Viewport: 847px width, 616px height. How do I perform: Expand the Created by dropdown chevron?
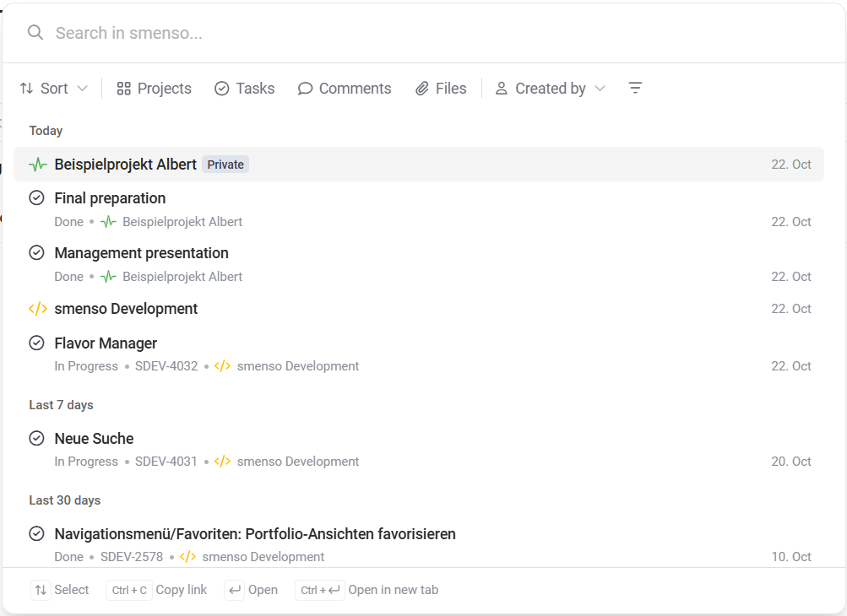coord(600,89)
